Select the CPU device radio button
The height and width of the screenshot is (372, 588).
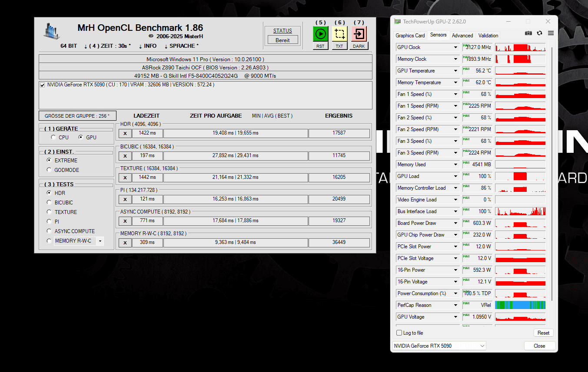coord(53,137)
